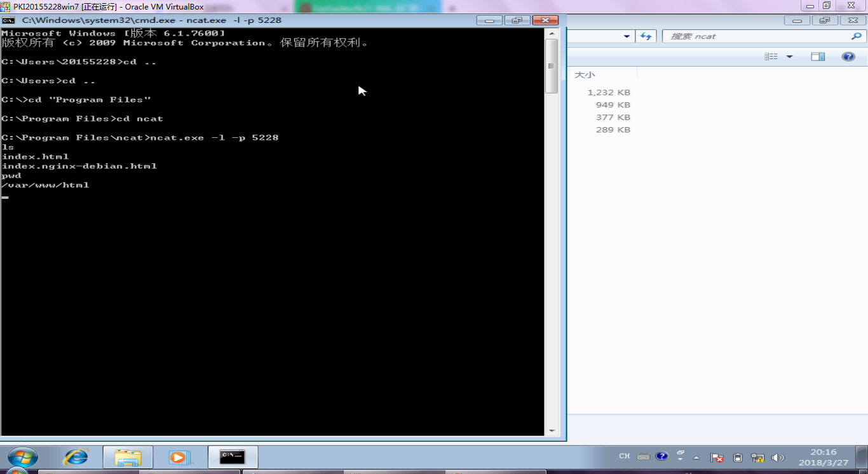Viewport: 868px width, 474px height.
Task: Click the cmd scrollbar down arrow
Action: pos(551,430)
